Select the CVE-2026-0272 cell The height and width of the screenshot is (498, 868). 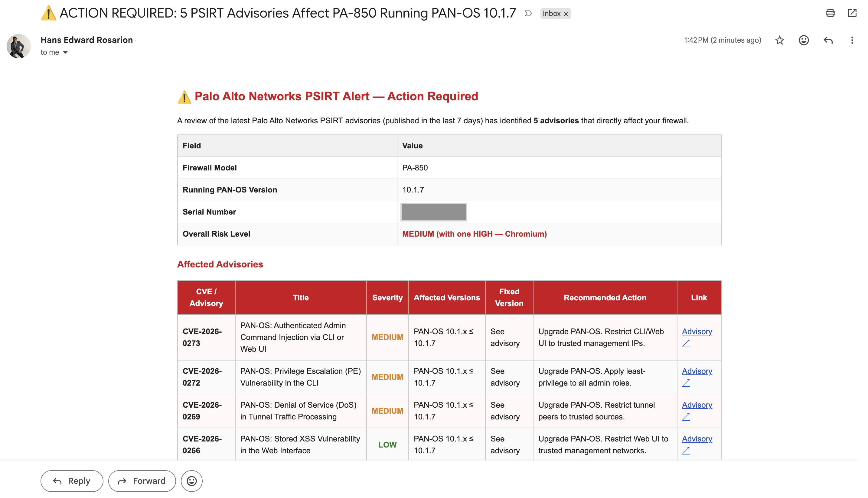[206, 377]
